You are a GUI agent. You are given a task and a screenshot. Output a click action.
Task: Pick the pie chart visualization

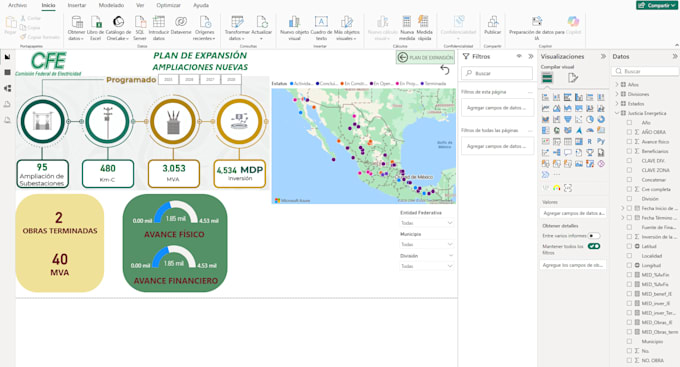pos(590,119)
